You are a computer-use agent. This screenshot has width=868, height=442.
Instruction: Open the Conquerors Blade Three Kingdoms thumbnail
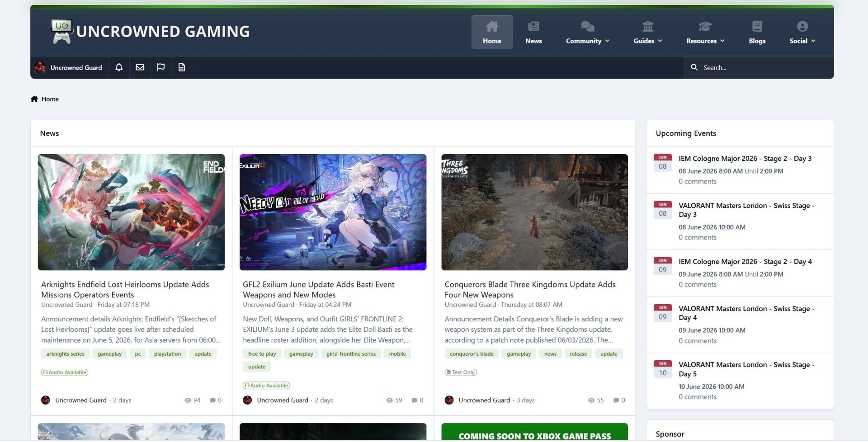(x=534, y=212)
